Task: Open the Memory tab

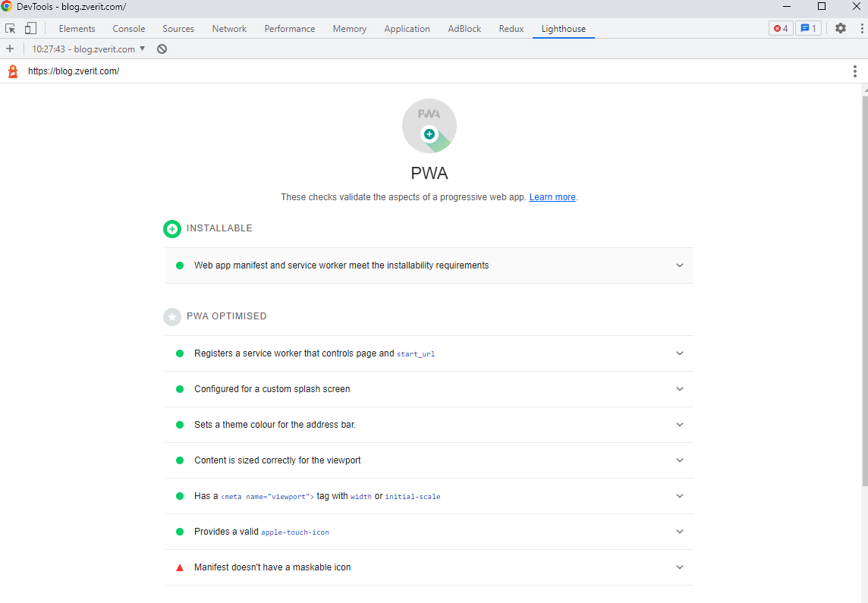Action: [x=349, y=29]
